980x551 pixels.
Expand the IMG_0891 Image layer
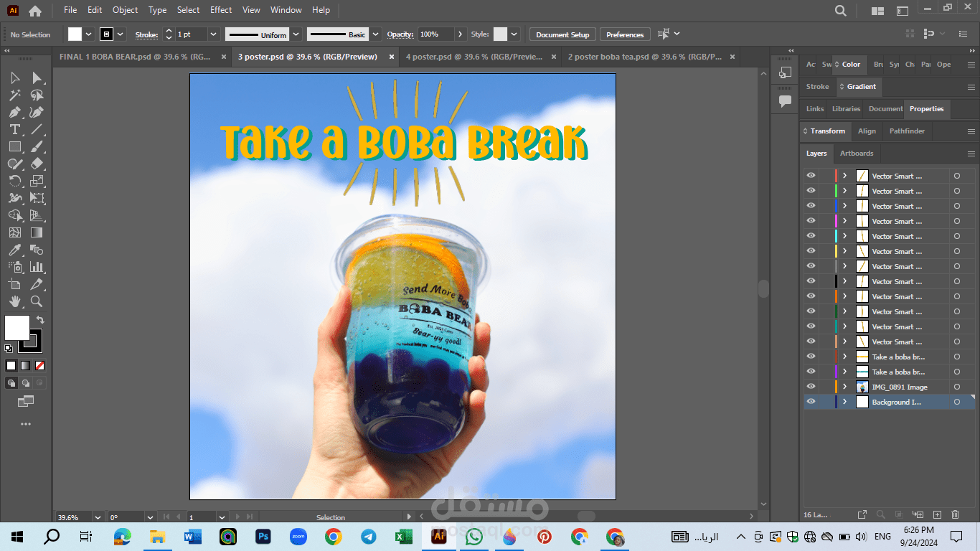point(844,387)
